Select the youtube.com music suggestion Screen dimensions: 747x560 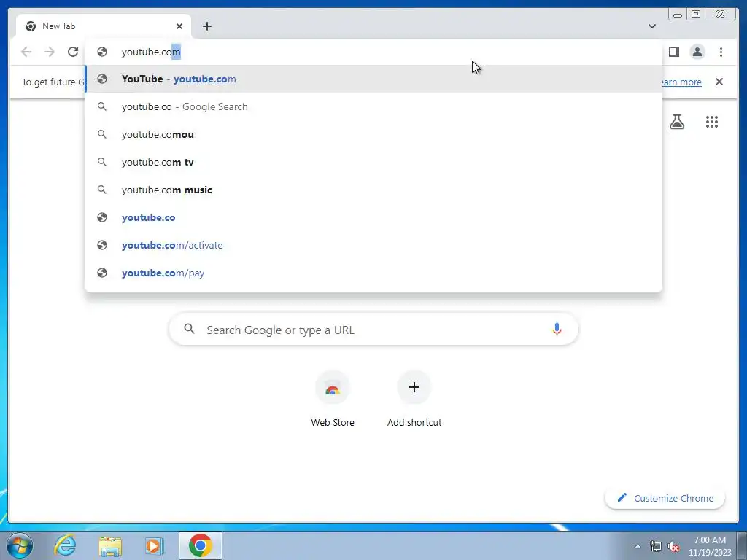pos(373,190)
